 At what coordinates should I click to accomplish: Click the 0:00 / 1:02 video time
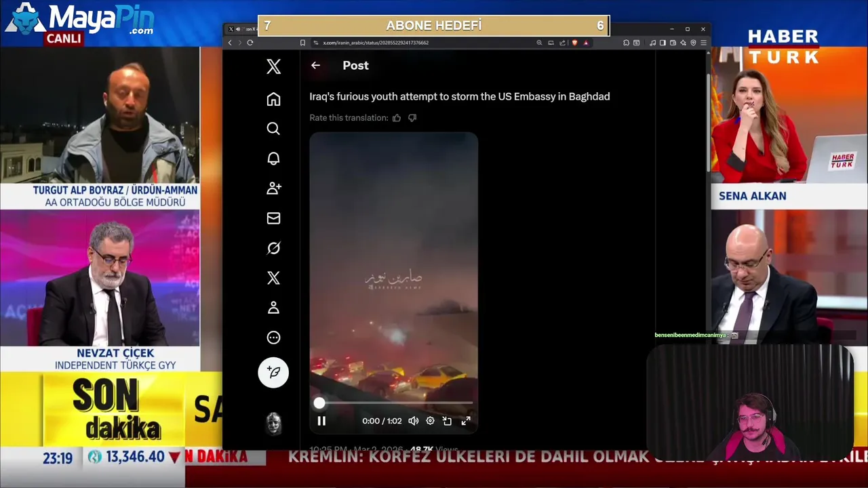382,421
